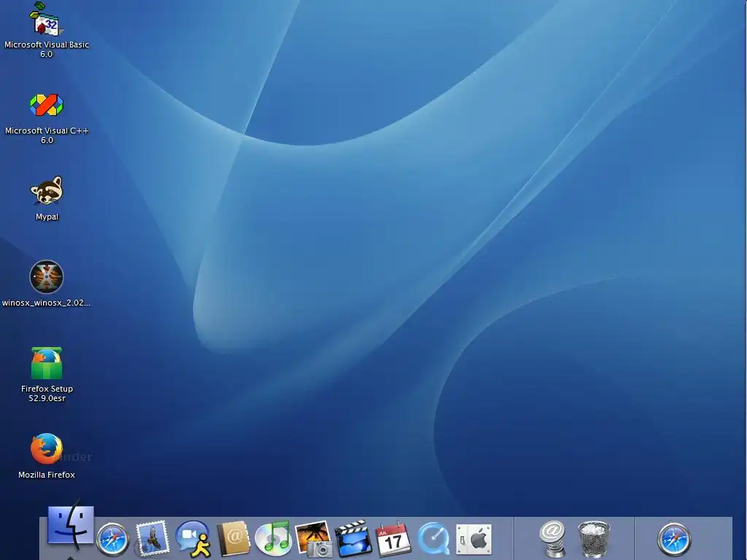Click the Finder face icon in dock
This screenshot has width=747, height=560.
click(71, 526)
